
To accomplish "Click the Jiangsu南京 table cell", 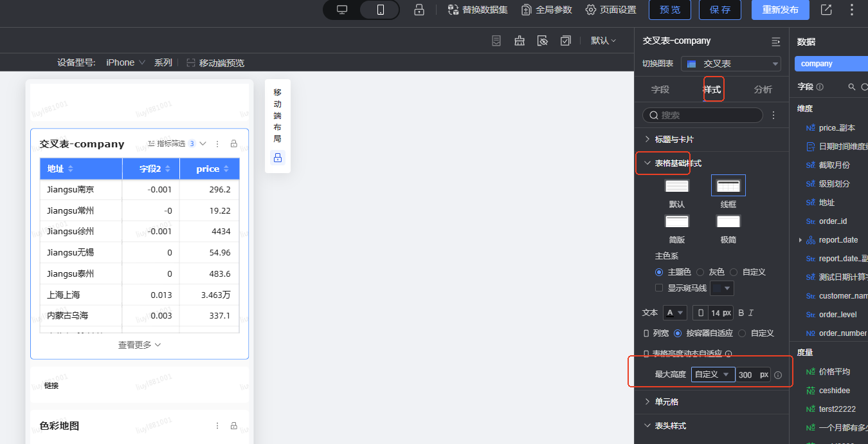I will coord(81,189).
